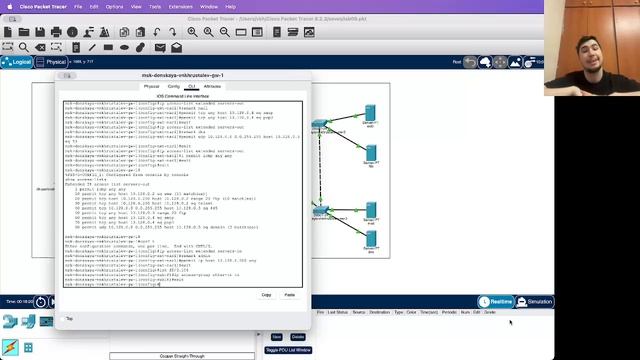The image size is (640, 360).
Task: Click the Copy icon in the toolbar
Action: [x=124, y=32]
